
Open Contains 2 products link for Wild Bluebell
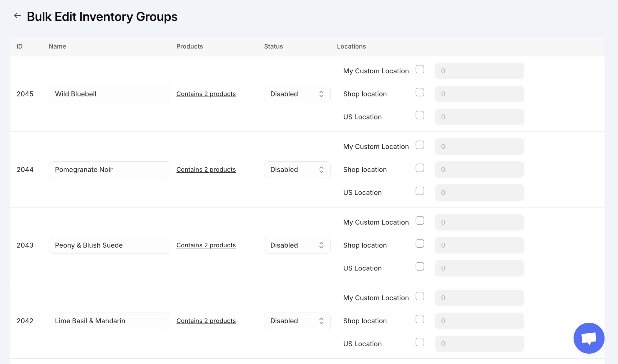pyautogui.click(x=206, y=94)
